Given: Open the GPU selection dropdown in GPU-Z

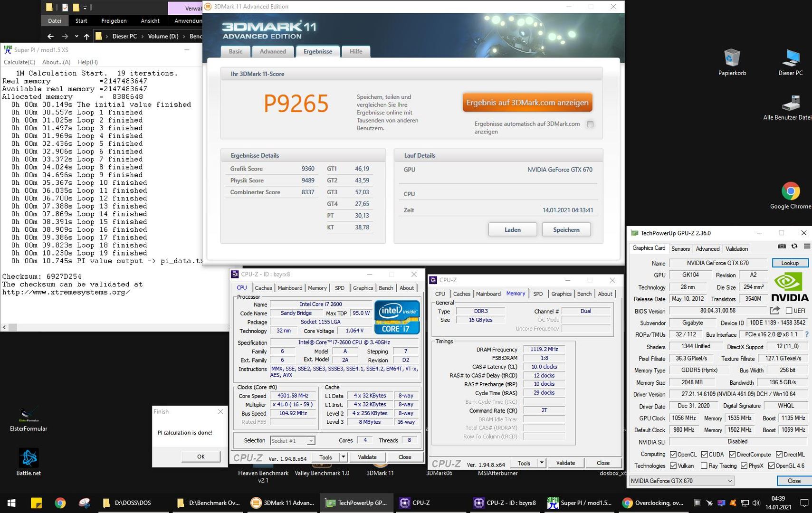Looking at the screenshot, I should coord(681,481).
